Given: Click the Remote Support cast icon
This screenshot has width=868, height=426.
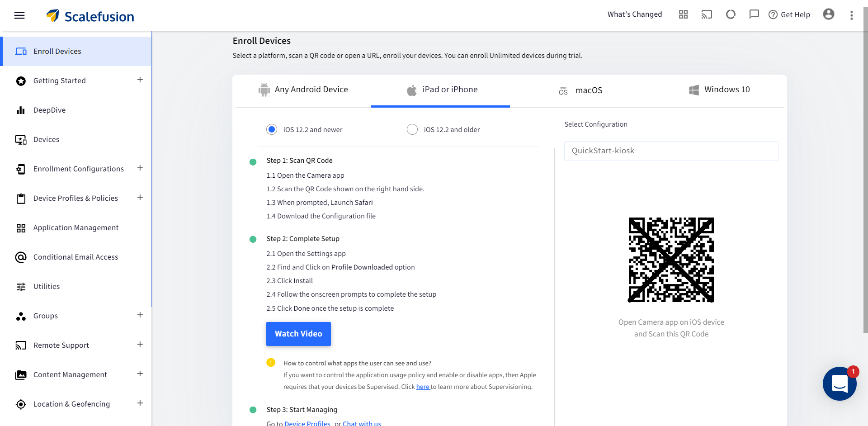Looking at the screenshot, I should click(x=21, y=346).
